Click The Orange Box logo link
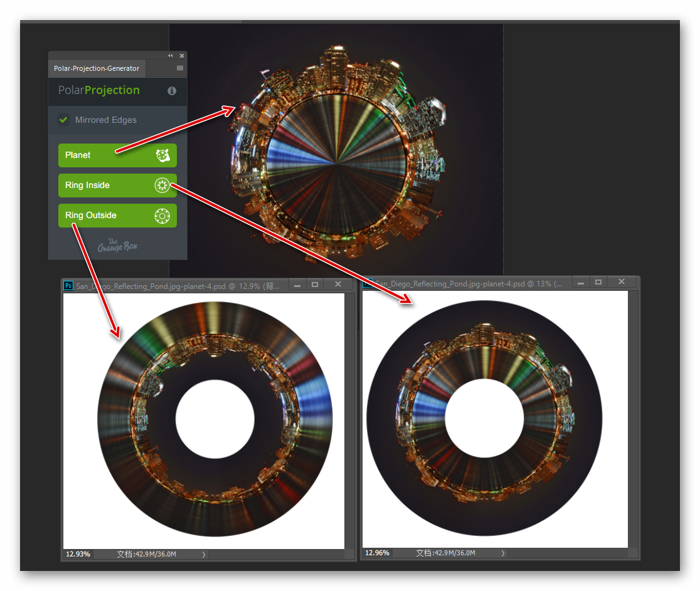Viewport: 700px width, 591px height. point(117,245)
